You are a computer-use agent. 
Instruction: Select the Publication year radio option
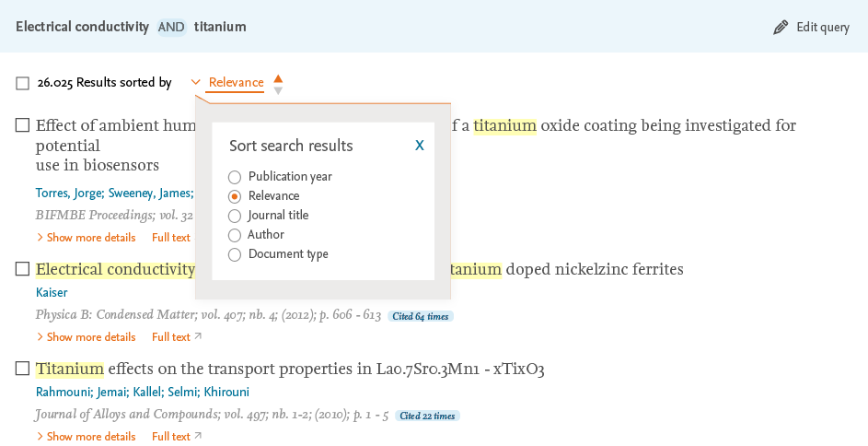[x=235, y=177]
